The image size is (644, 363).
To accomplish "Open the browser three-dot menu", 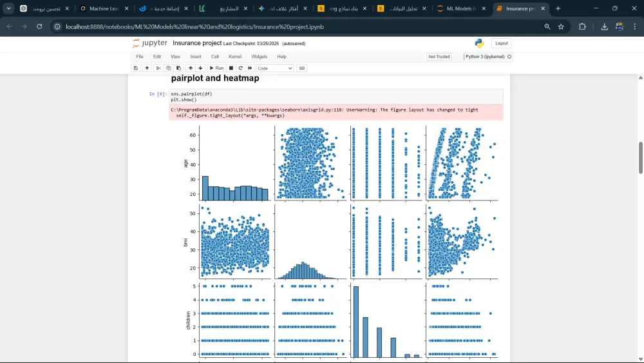I will [x=635, y=26].
